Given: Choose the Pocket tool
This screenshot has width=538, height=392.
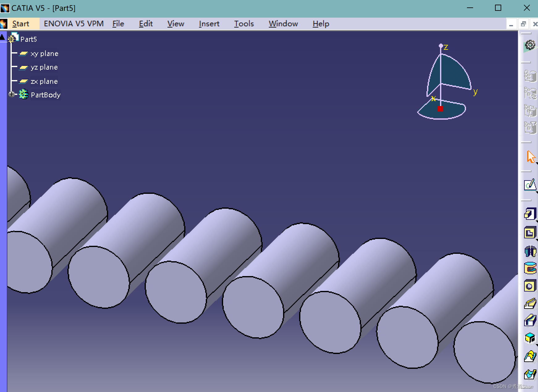Looking at the screenshot, I should (x=530, y=232).
